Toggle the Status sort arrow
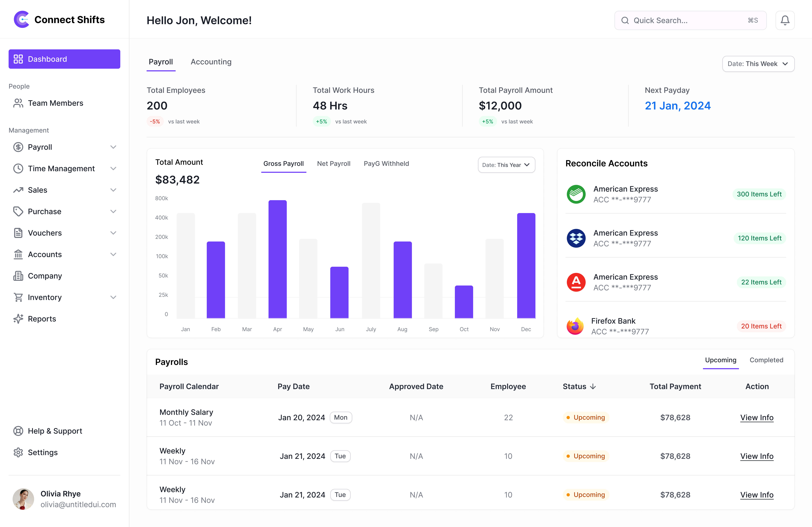812x527 pixels. [593, 387]
